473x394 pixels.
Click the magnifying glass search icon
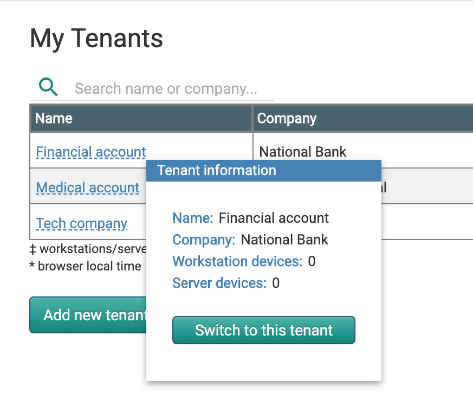48,87
